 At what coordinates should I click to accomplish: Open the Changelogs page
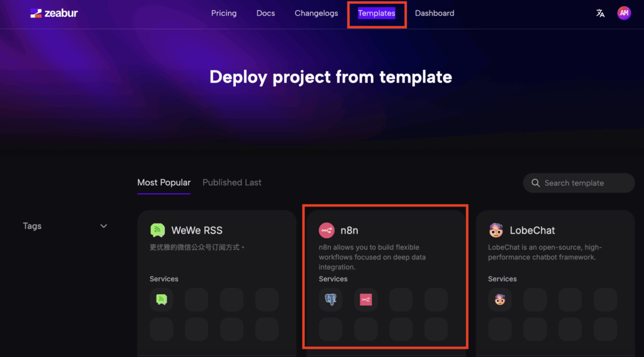(316, 13)
